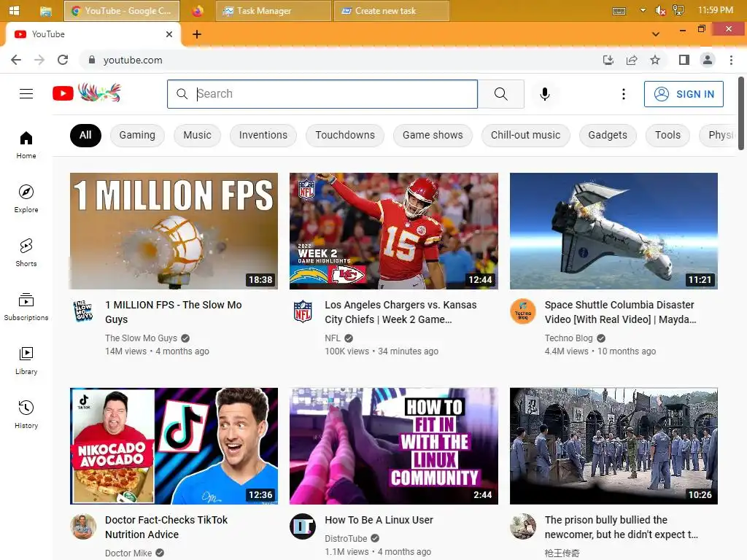Screen dimensions: 747x560
Task: Open How To Be A Linux User title
Action: point(379,520)
